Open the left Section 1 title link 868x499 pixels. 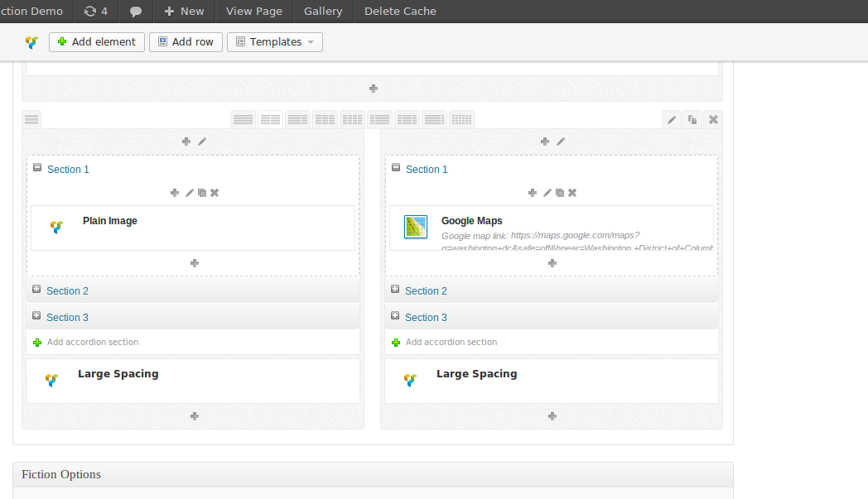click(x=68, y=170)
